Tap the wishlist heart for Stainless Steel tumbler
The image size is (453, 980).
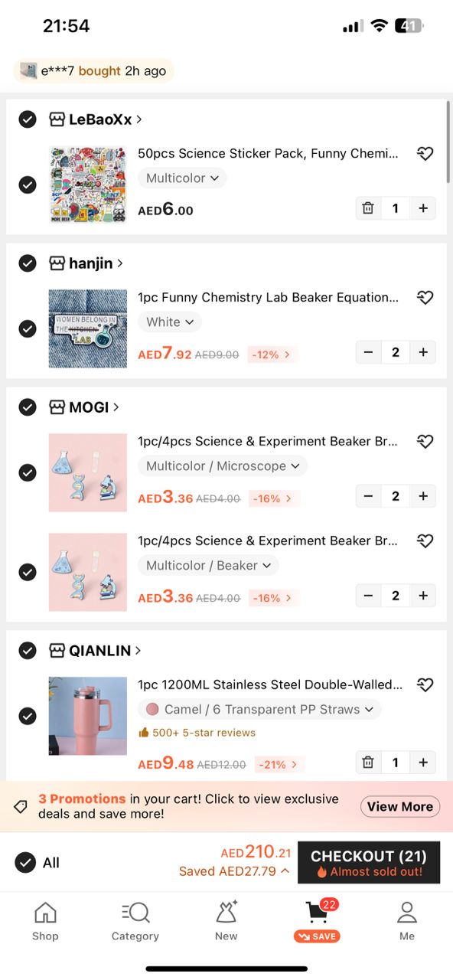[x=425, y=685]
